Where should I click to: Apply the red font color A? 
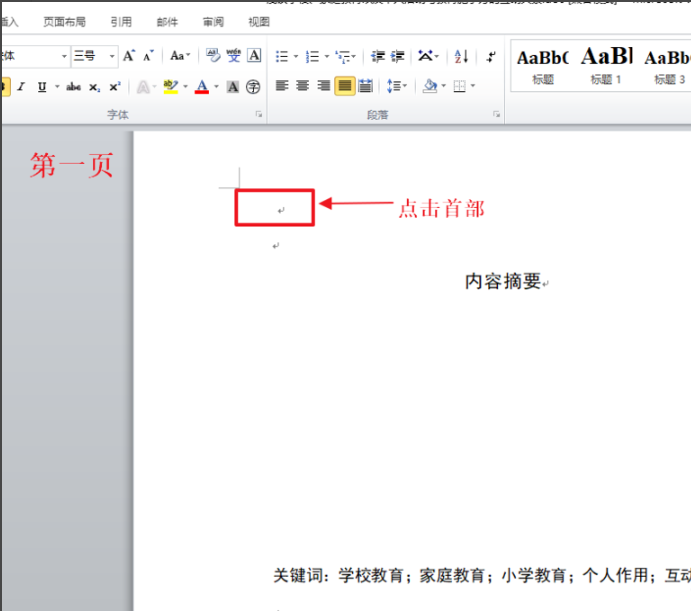click(202, 86)
